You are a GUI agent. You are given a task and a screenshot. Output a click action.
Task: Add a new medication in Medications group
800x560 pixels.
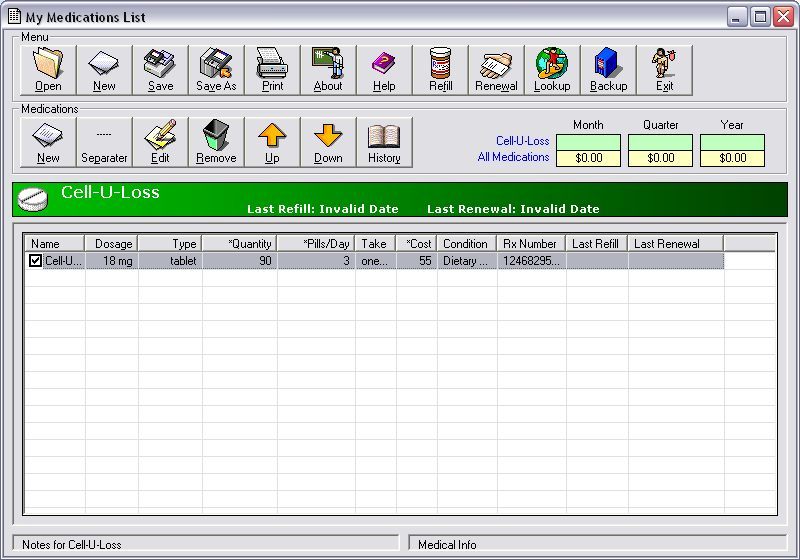[x=48, y=142]
